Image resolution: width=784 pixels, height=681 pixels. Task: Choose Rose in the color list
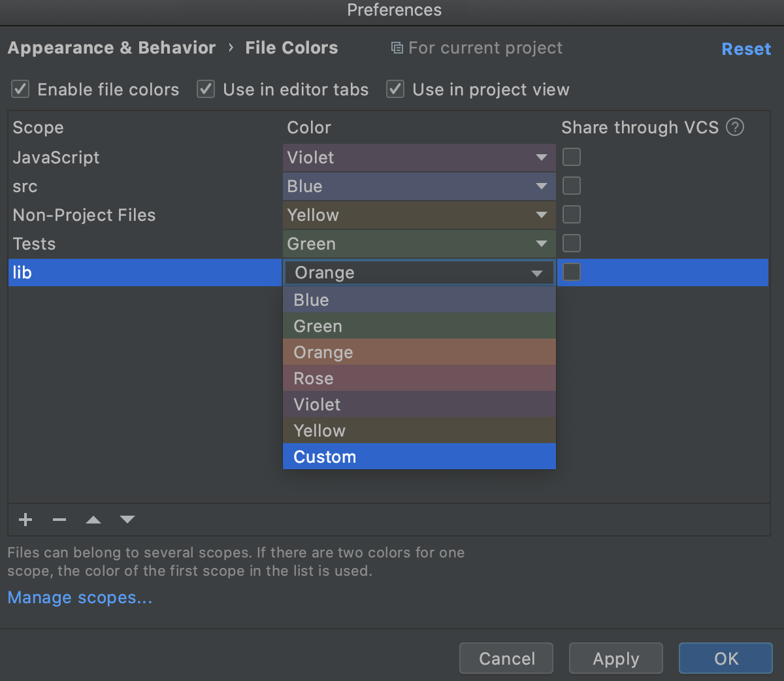[x=419, y=378]
